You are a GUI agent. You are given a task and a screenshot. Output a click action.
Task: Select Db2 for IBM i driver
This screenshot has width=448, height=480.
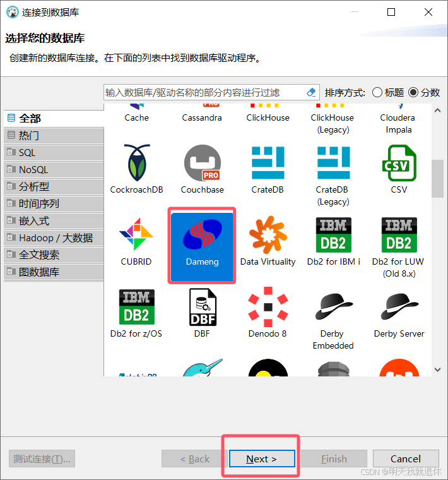(x=333, y=241)
